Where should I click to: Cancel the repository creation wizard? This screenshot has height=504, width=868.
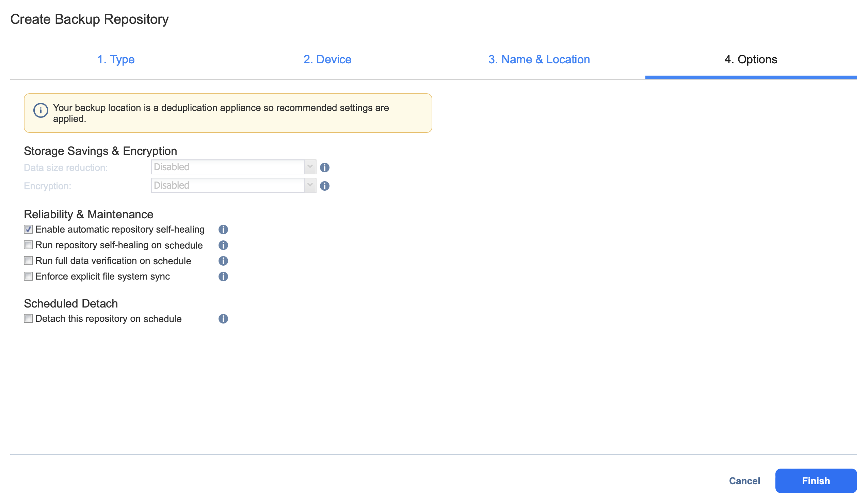click(744, 481)
